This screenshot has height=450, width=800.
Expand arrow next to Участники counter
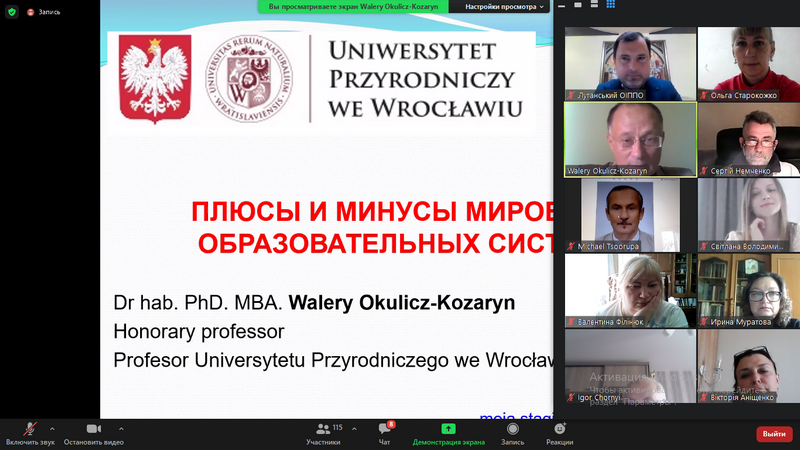click(354, 429)
